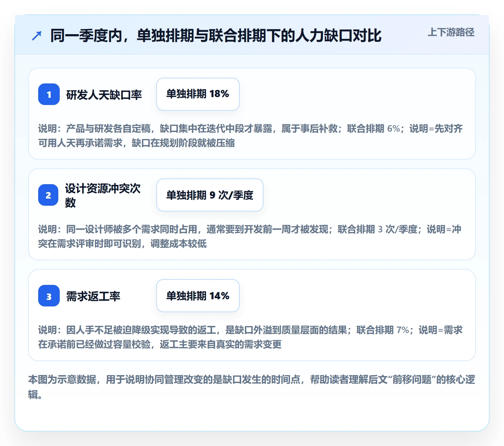Click the description starting 说明：产品与研发各自定稿
Image resolution: width=504 pixels, height=446 pixels.
(x=251, y=136)
